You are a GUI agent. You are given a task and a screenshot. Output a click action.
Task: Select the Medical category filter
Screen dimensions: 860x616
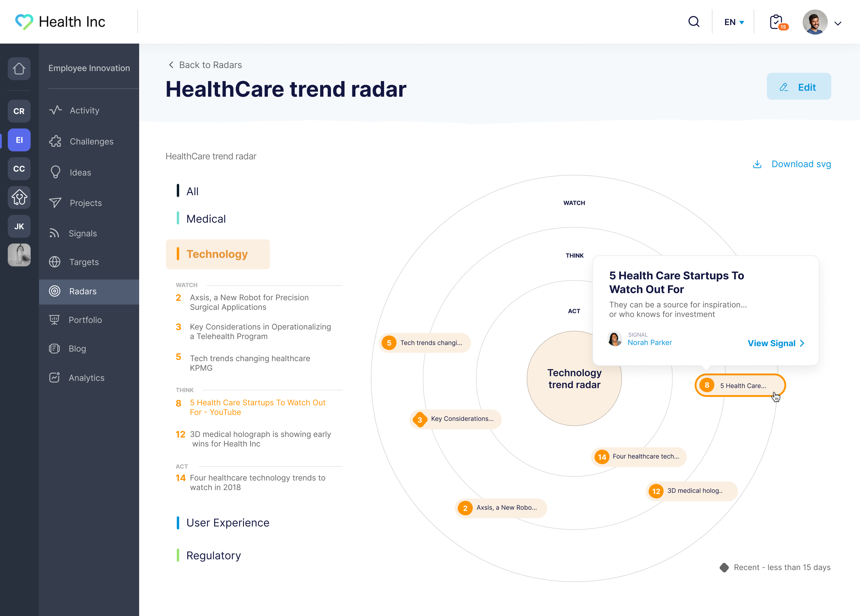(206, 219)
